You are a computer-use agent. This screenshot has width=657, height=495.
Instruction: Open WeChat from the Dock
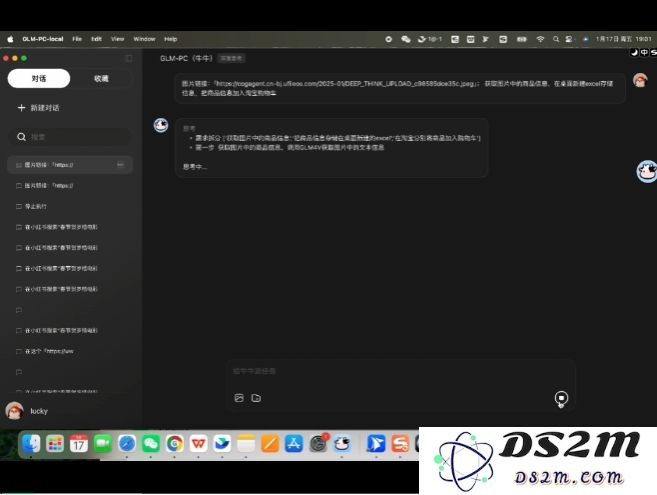tap(150, 443)
